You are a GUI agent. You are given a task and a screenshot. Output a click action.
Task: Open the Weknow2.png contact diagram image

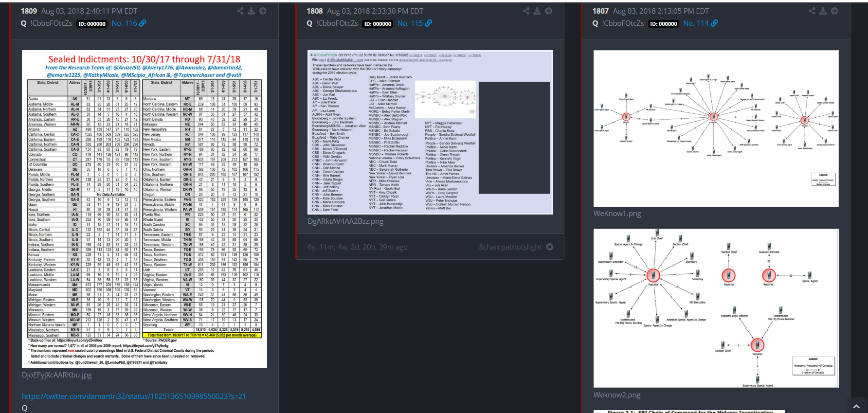tap(716, 308)
